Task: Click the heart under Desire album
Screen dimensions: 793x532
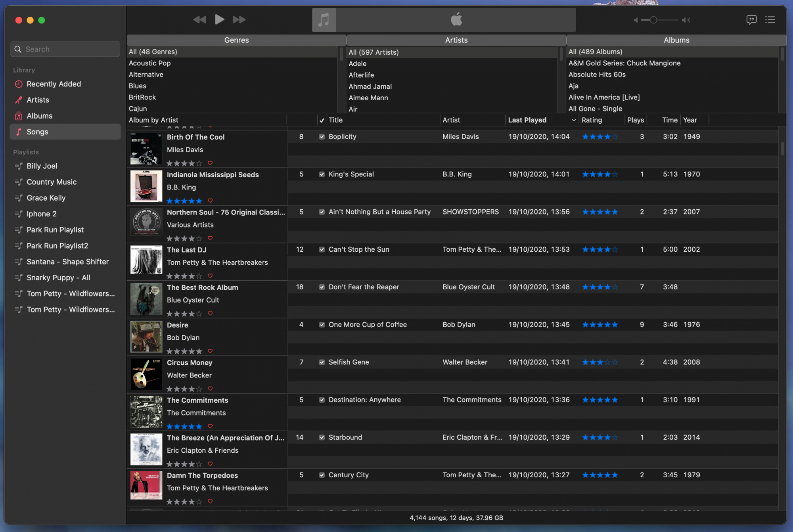Action: [210, 351]
